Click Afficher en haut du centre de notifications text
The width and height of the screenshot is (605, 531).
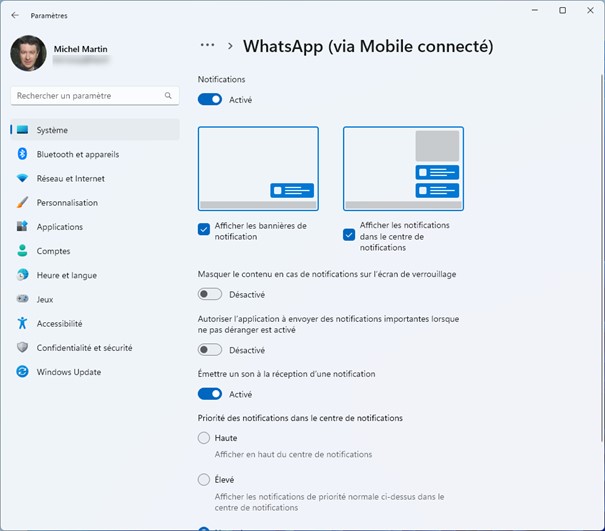click(293, 454)
